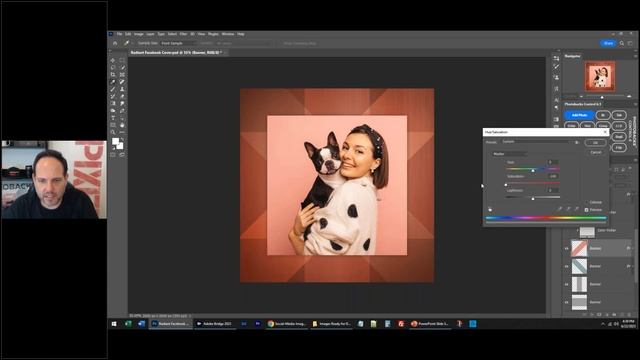
Task: Select the Path Selection tool
Action: pyautogui.click(x=122, y=118)
